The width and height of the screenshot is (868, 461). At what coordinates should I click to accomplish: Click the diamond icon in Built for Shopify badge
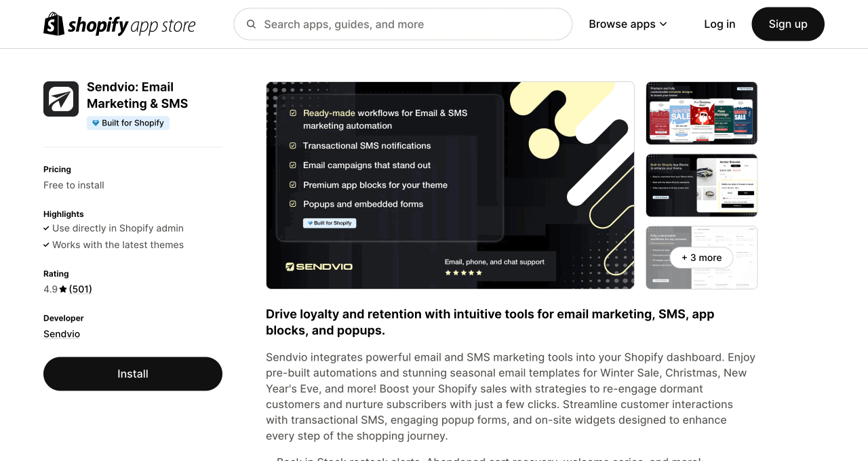tap(96, 123)
